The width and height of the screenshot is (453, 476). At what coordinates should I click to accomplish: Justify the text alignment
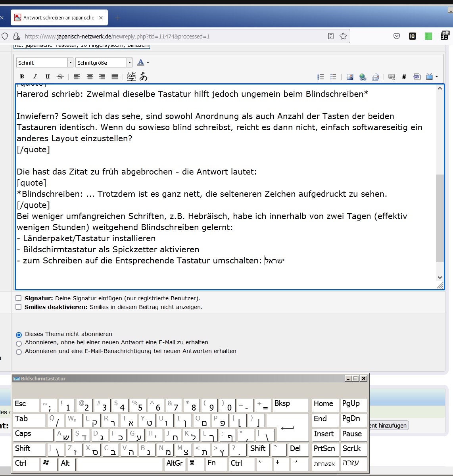[x=115, y=77]
